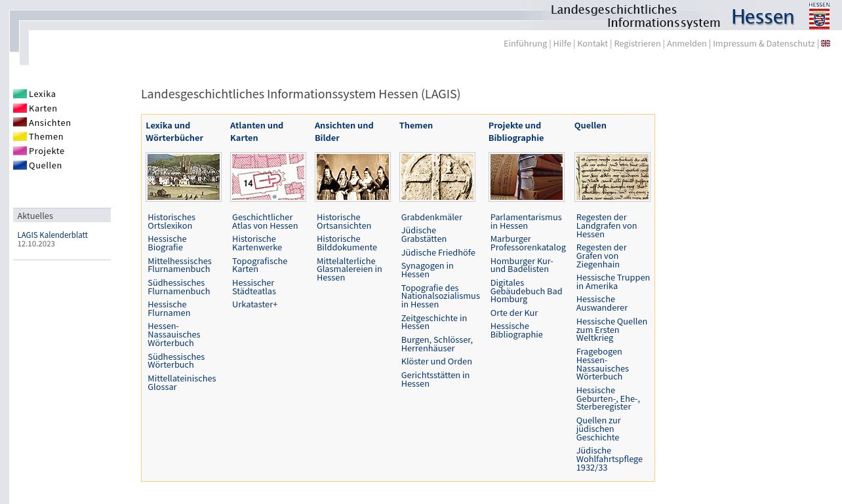Open Topografische Karten
Viewport: 842px width, 504px height.
(260, 265)
